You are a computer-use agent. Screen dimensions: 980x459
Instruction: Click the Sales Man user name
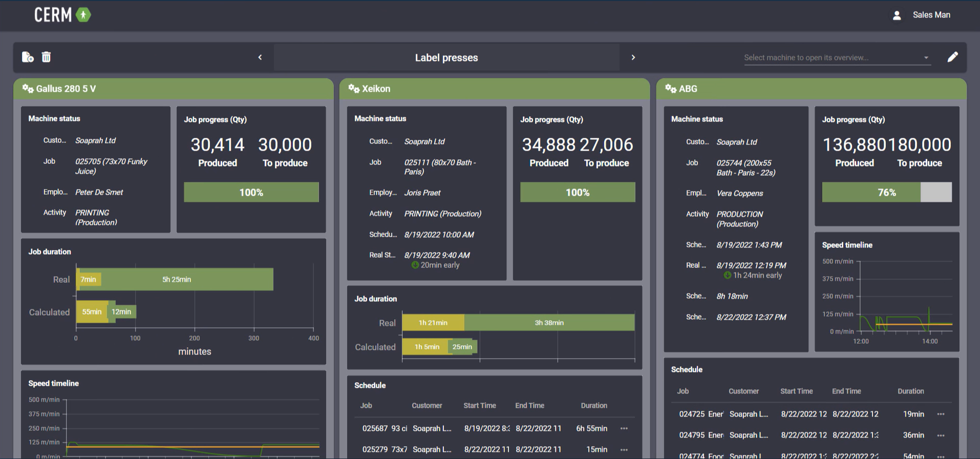click(931, 15)
